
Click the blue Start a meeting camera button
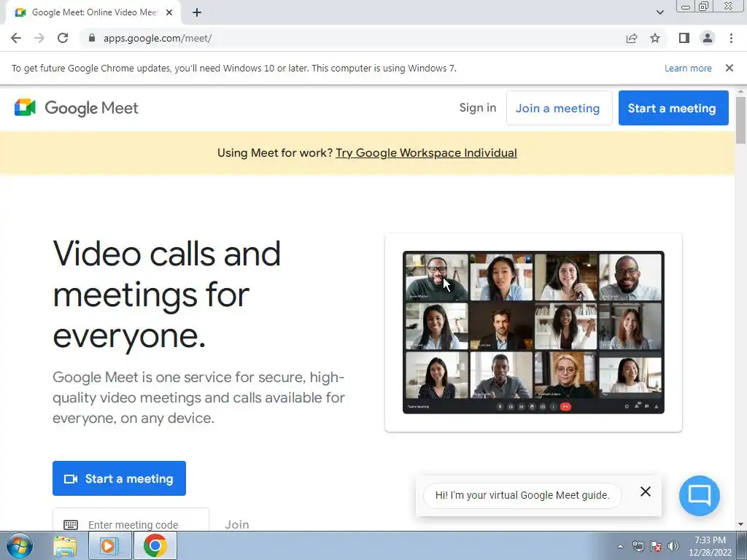tap(119, 478)
